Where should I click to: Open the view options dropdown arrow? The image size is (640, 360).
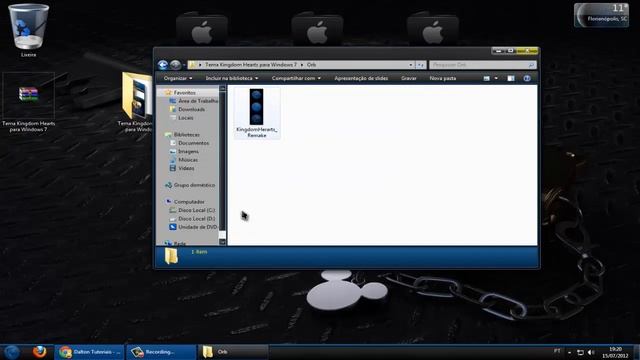[496, 78]
